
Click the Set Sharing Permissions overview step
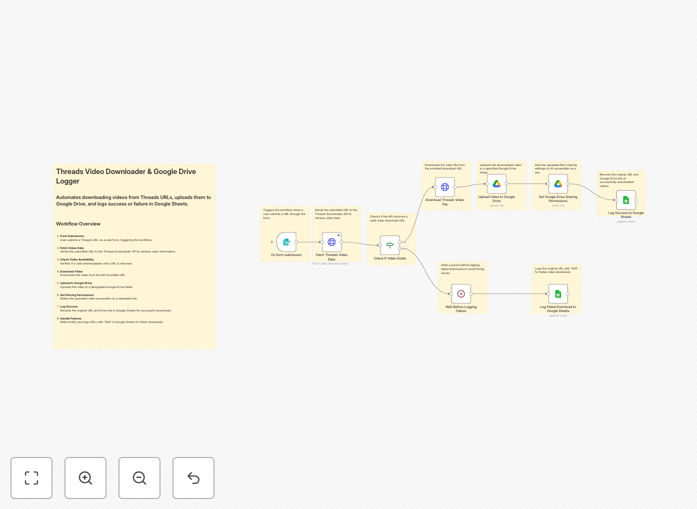(x=98, y=297)
